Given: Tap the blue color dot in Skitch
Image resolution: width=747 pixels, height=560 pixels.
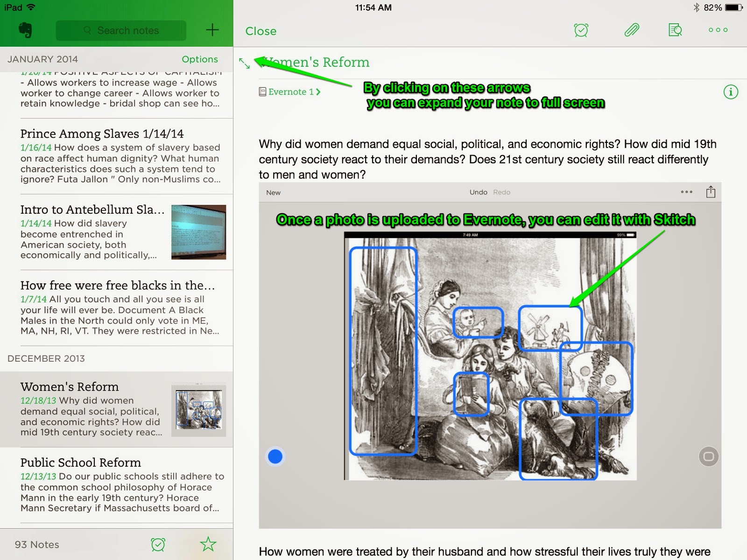Looking at the screenshot, I should pos(275,456).
